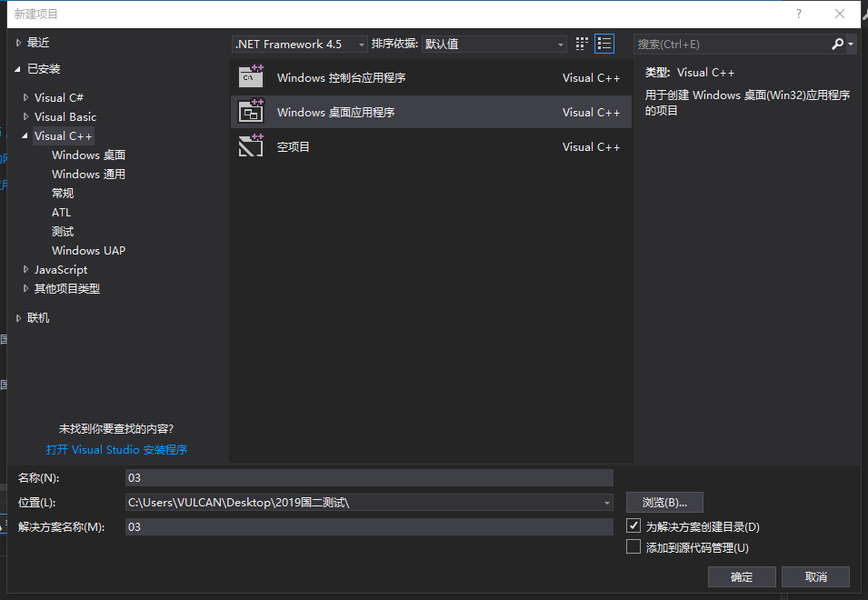Click the Windows 控制台应用程序 template icon

[251, 77]
